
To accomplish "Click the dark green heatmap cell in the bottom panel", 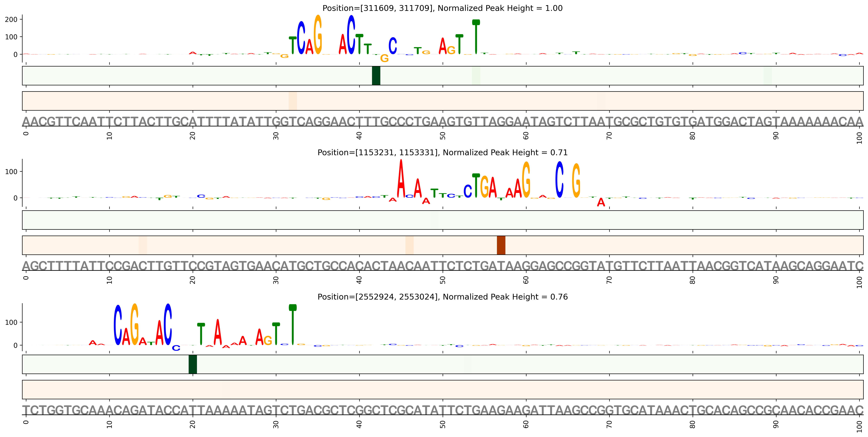I will click(193, 364).
